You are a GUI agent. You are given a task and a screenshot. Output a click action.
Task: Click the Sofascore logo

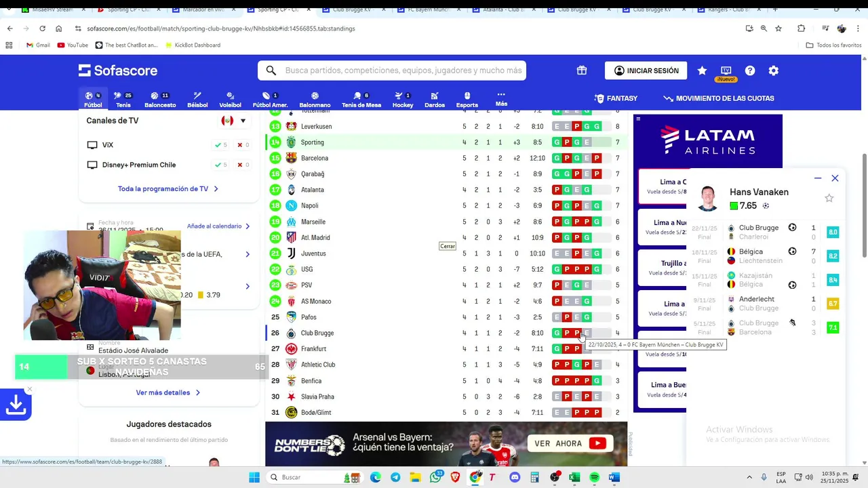coord(118,70)
